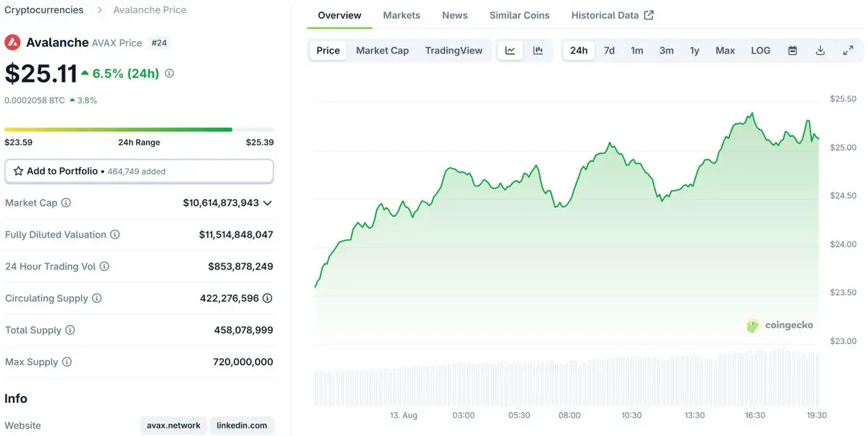Viewport: 868px width, 436px height.
Task: Open info icon next to 24h percentage
Action: pos(169,73)
